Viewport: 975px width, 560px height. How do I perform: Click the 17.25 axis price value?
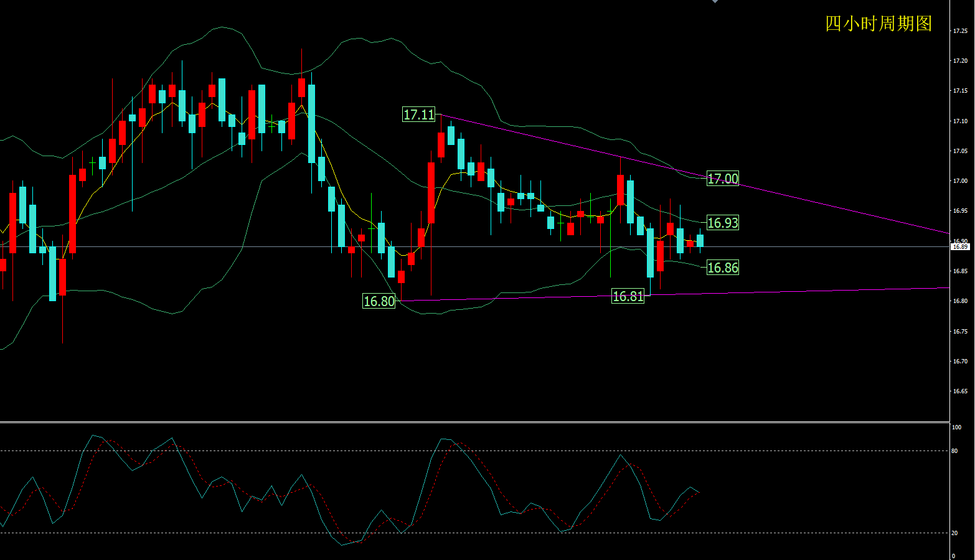pyautogui.click(x=960, y=30)
